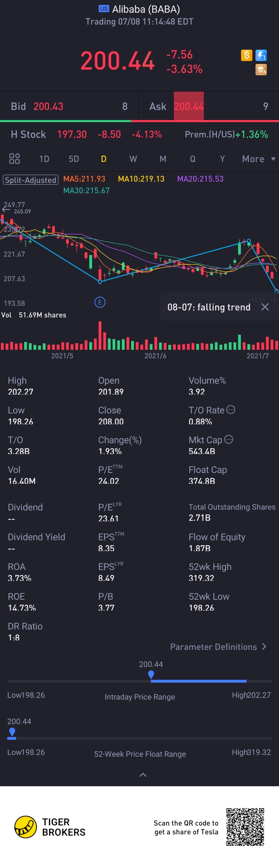This screenshot has height=868, width=279.
Task: Collapse details with the bottom up chevron
Action: pyautogui.click(x=143, y=775)
